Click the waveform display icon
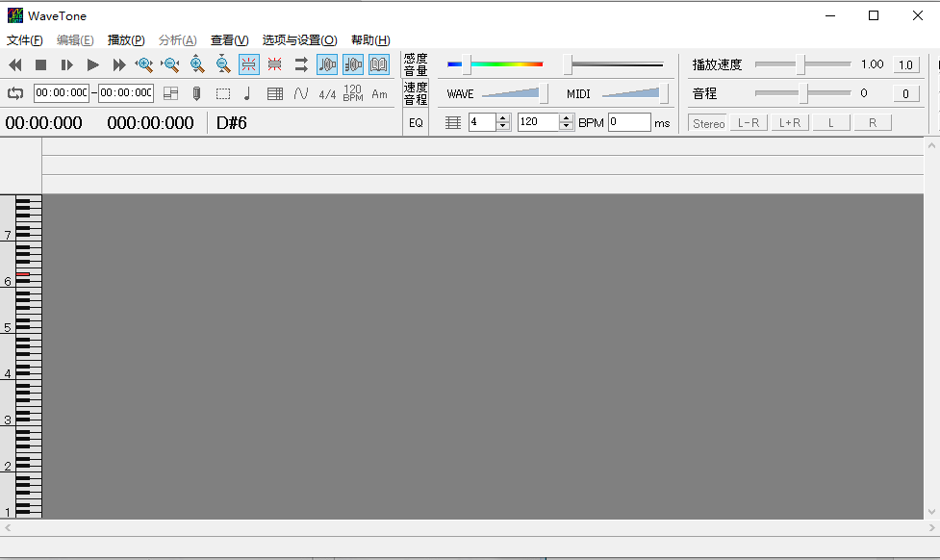The width and height of the screenshot is (940, 560). coord(300,92)
